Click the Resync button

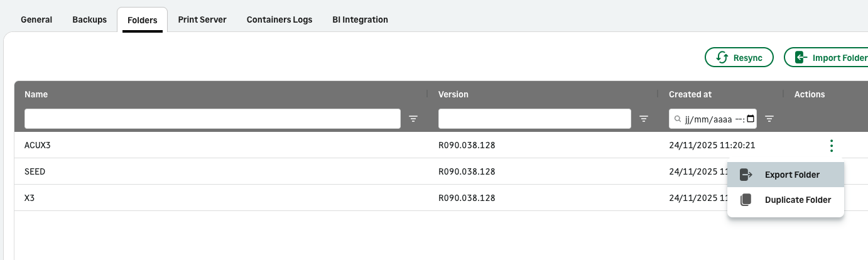739,58
